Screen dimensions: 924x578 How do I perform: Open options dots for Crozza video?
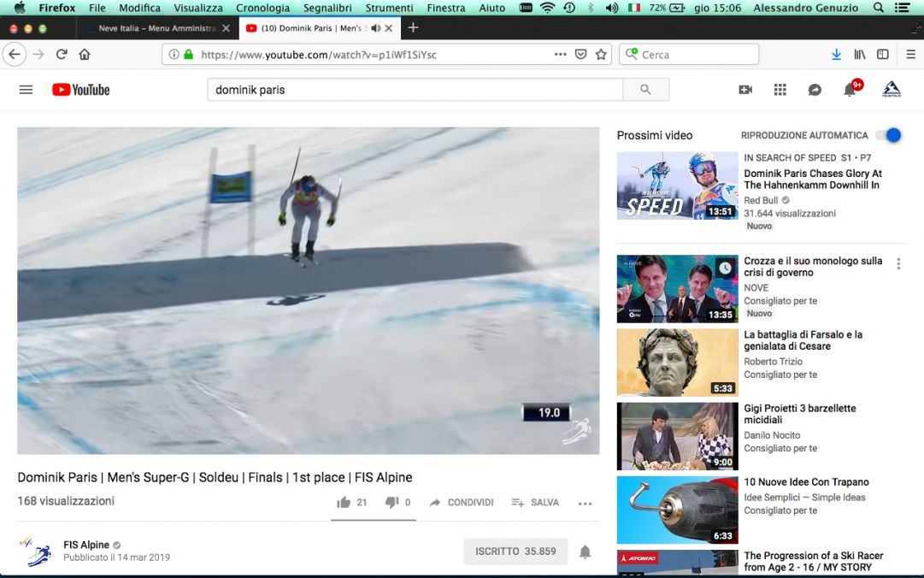(898, 263)
